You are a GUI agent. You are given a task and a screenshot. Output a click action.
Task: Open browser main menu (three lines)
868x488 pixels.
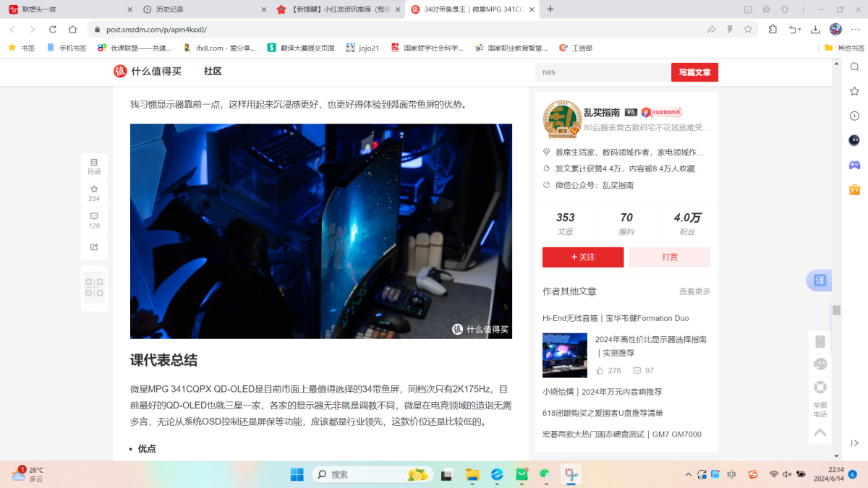click(856, 30)
